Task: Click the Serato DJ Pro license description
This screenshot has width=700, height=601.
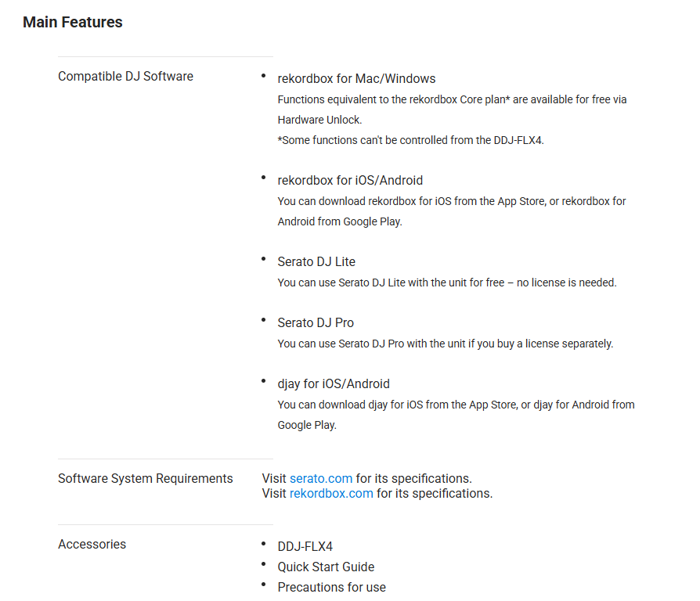Action: [x=445, y=344]
